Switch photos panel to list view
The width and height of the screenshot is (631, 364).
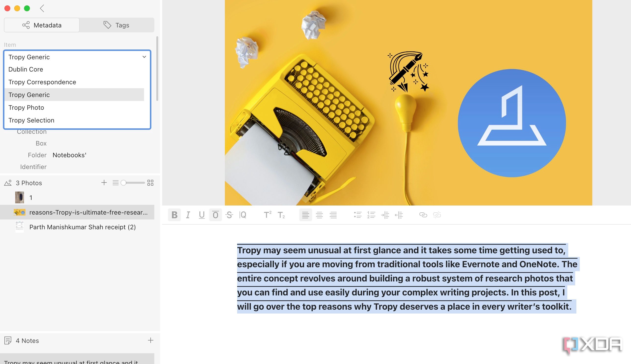pyautogui.click(x=115, y=183)
